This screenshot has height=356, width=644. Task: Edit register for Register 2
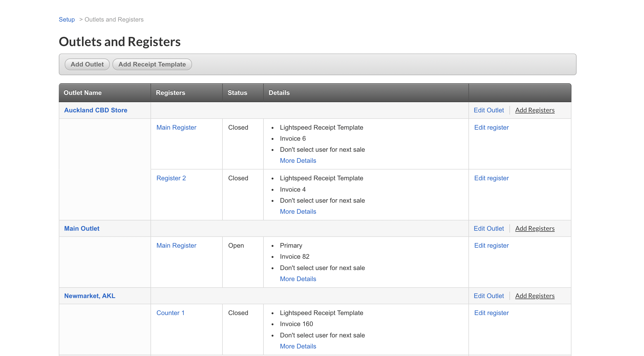point(491,178)
